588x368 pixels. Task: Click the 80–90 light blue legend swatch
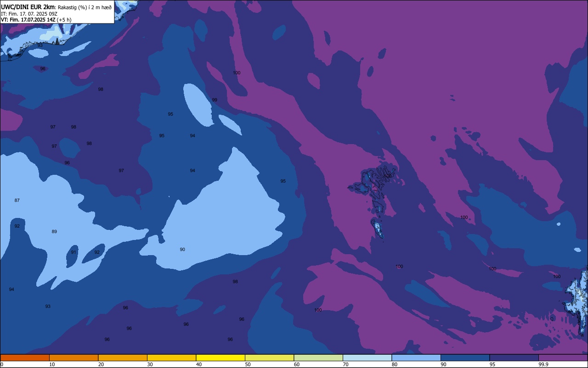(x=416, y=357)
